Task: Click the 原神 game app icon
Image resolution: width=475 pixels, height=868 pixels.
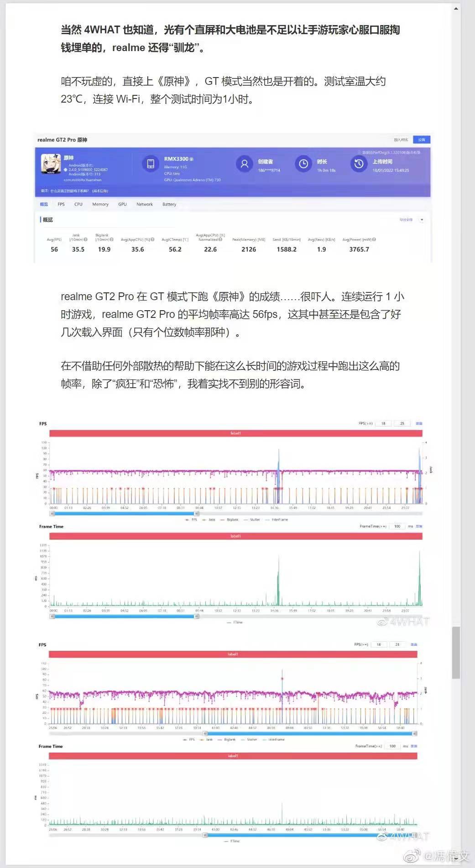Action: point(50,164)
